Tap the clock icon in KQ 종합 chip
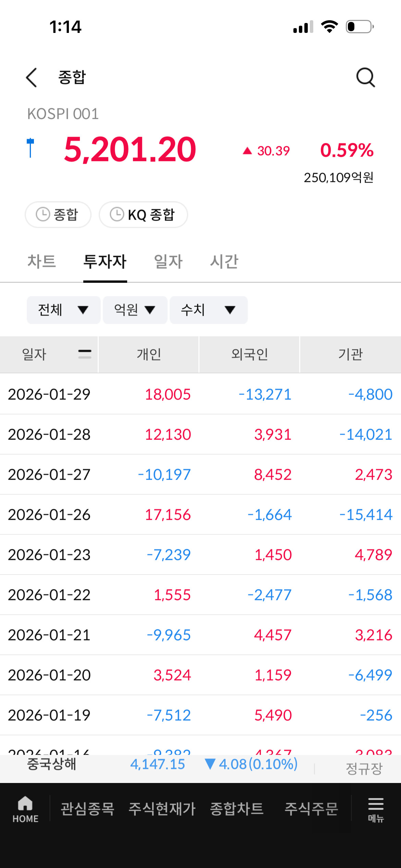401x868 pixels. [x=117, y=215]
